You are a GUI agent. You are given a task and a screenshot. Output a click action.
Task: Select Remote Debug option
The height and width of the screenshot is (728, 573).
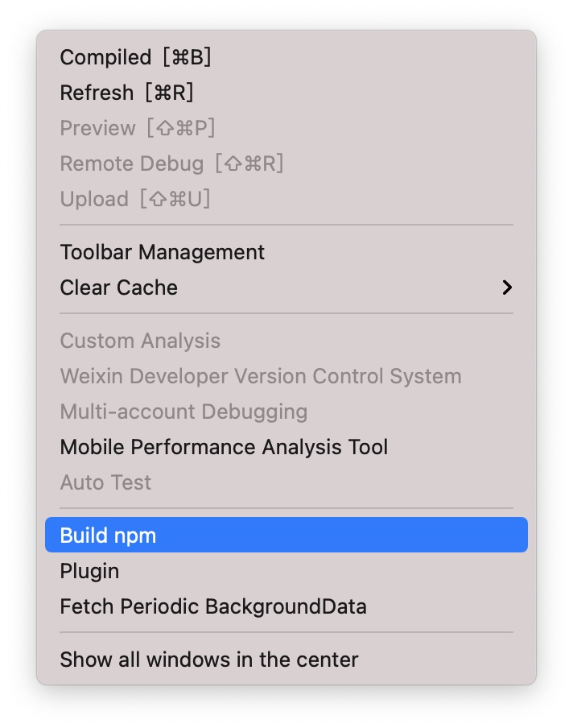[x=131, y=164]
